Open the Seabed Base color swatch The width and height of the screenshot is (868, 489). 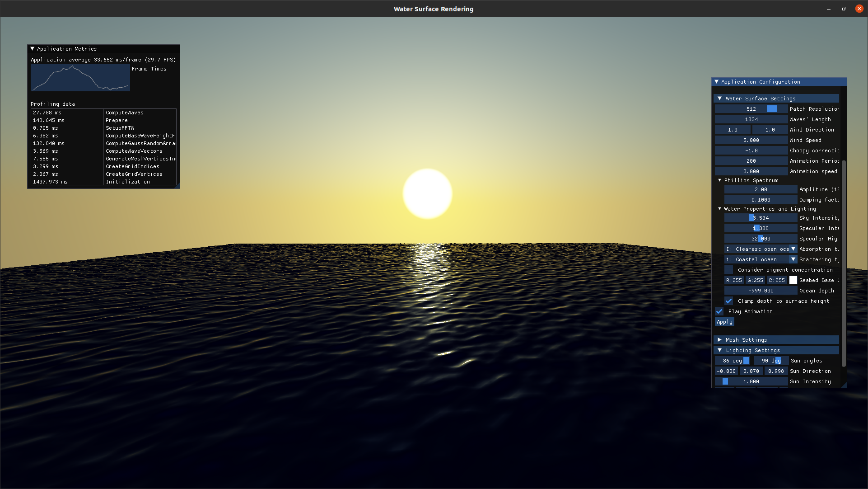tap(793, 280)
